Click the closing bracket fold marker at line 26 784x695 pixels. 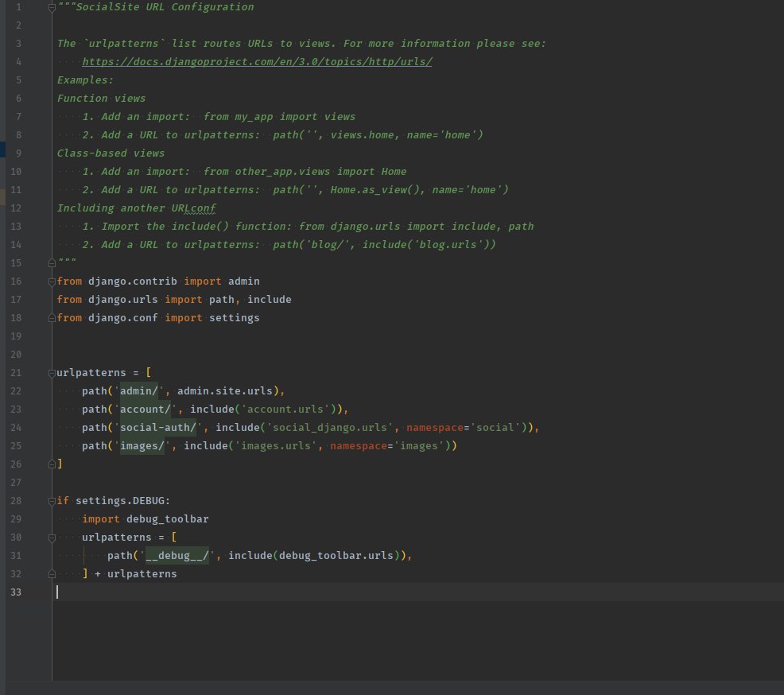coord(52,464)
